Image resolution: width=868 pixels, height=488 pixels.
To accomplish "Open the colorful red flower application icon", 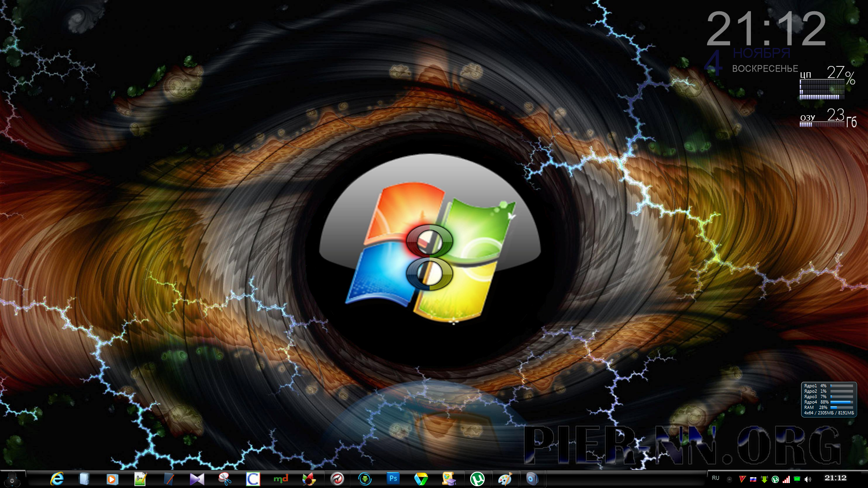I will (309, 479).
